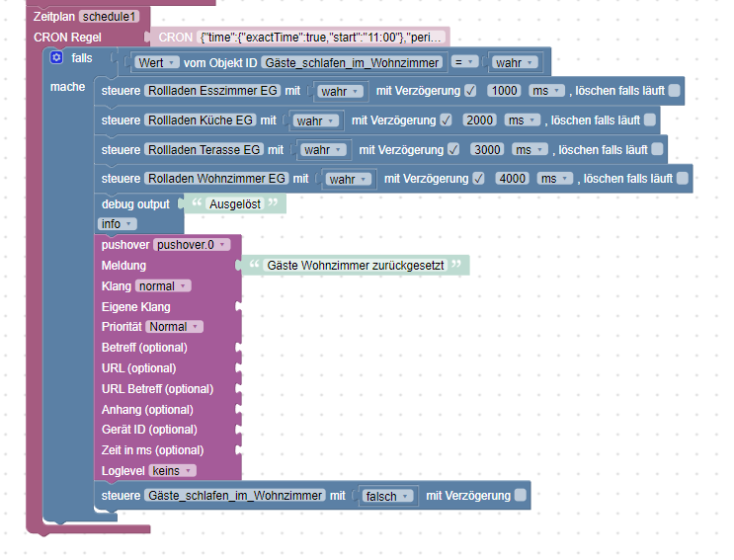Edit the 3000 delay value field
Image resolution: width=734 pixels, height=560 pixels.
[x=487, y=150]
